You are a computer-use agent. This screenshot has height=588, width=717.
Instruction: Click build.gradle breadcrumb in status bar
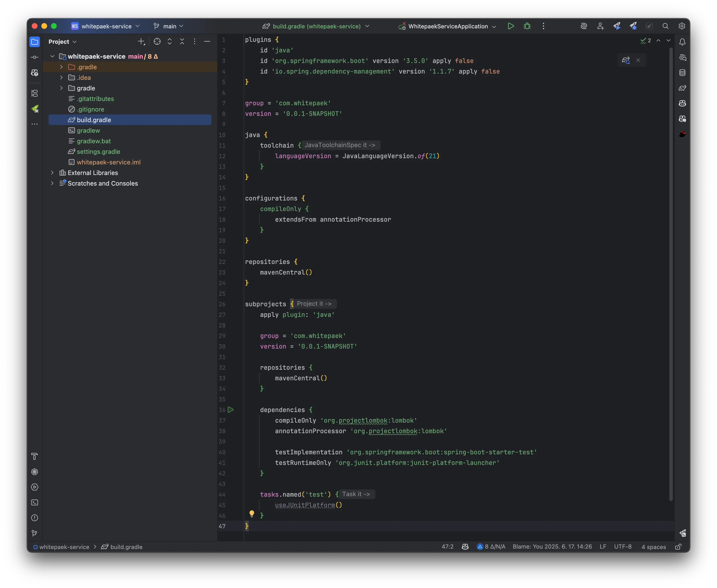(122, 547)
